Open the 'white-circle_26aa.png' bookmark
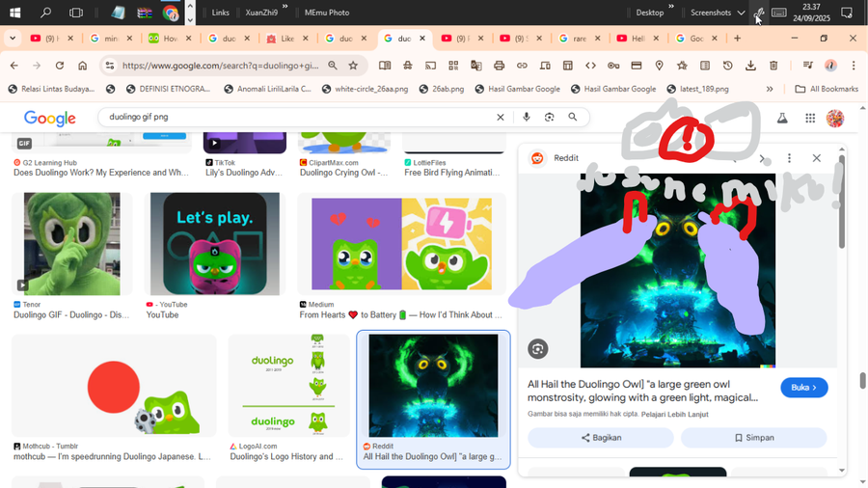Image resolution: width=868 pixels, height=488 pixels. (366, 89)
